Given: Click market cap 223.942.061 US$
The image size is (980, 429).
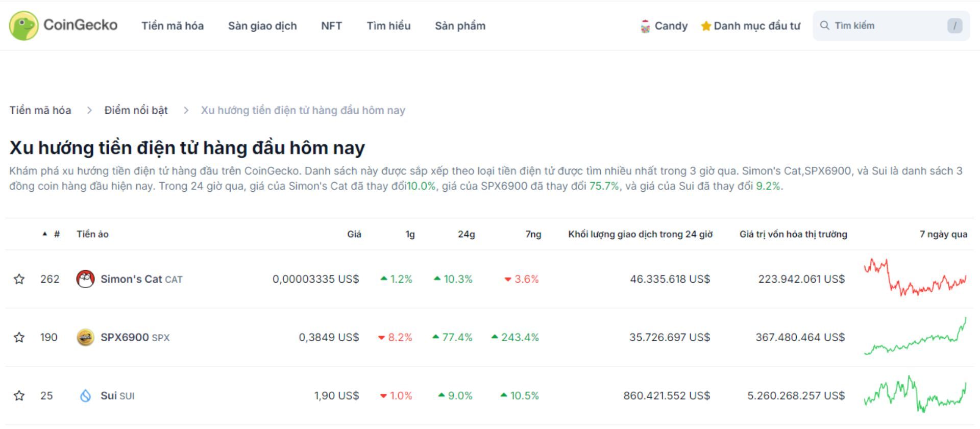Looking at the screenshot, I should tap(801, 279).
